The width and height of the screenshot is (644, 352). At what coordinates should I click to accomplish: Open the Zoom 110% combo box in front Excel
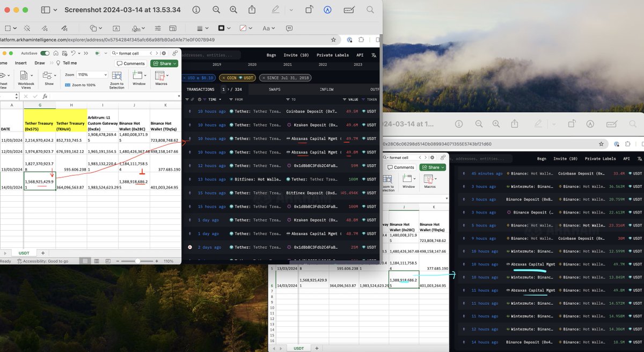pos(93,75)
